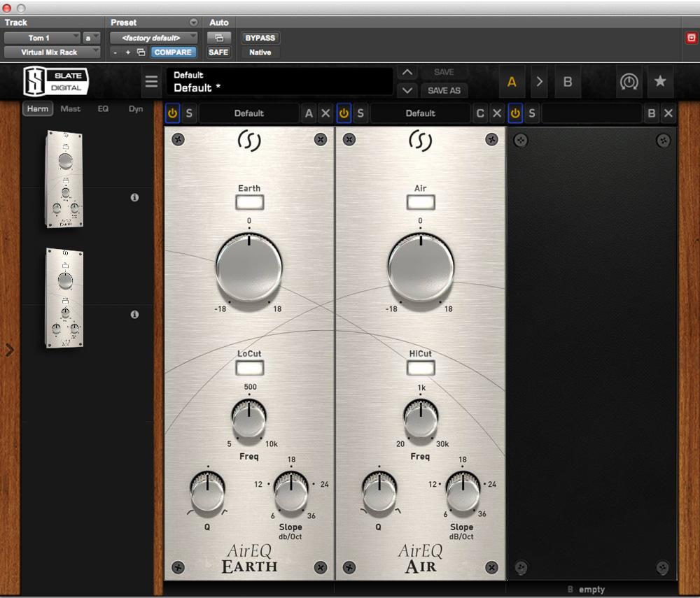The image size is (700, 598).
Task: Enable the Earth band switch
Action: point(250,202)
